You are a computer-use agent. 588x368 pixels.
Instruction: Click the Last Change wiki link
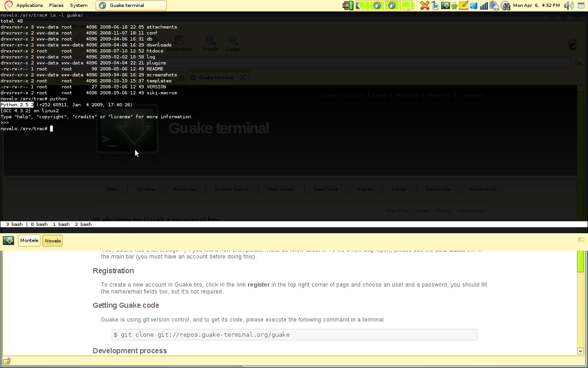[x=471, y=211]
